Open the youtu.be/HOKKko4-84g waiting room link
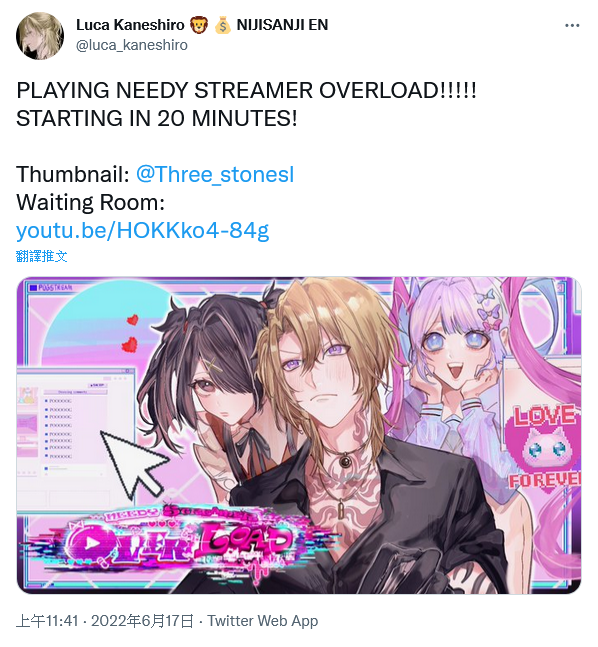Screen dimensions: 598x647 [142, 230]
